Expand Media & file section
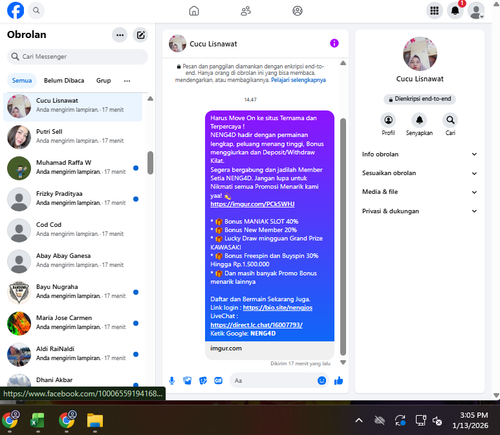 pyautogui.click(x=419, y=192)
